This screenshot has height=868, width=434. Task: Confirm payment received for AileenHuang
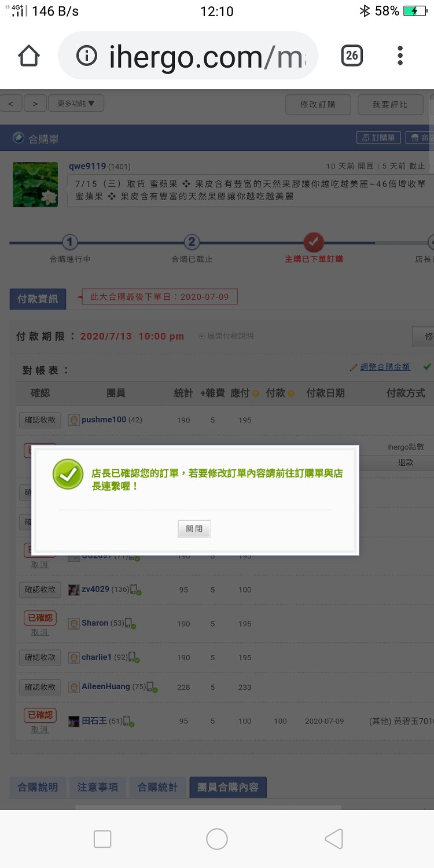point(40,687)
